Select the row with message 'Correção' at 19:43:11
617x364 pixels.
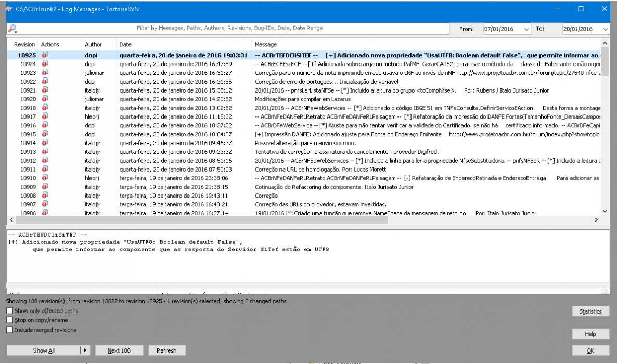coord(304,196)
